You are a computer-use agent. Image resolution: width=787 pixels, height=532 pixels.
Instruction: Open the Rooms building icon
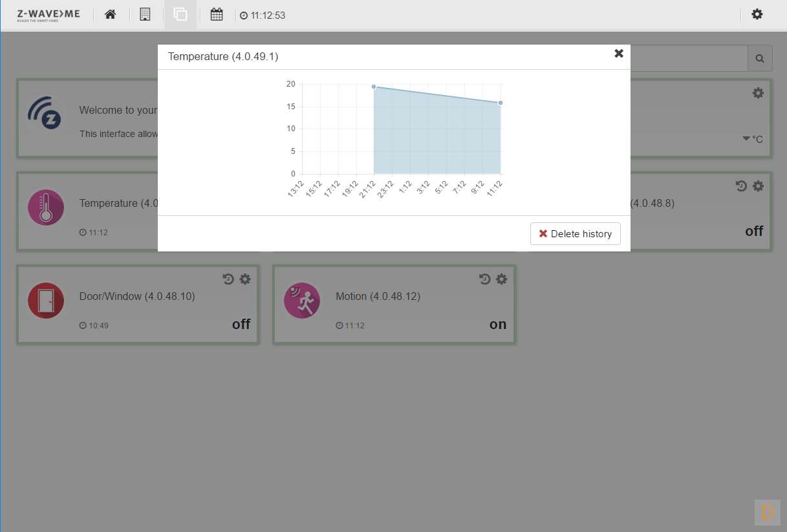pyautogui.click(x=145, y=14)
